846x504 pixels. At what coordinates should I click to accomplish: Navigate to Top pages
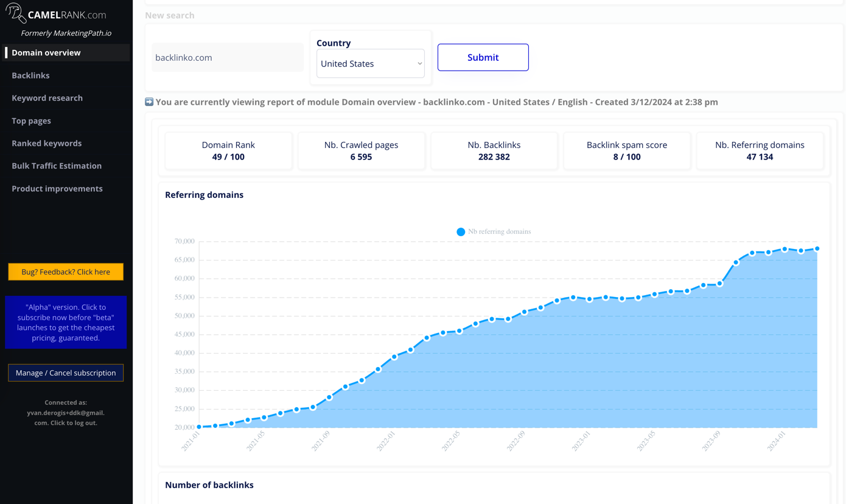[x=31, y=121]
